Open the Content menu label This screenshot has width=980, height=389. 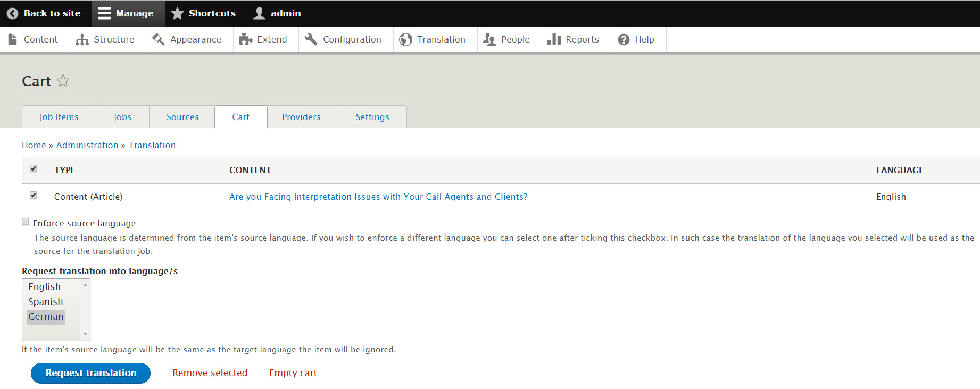(41, 39)
